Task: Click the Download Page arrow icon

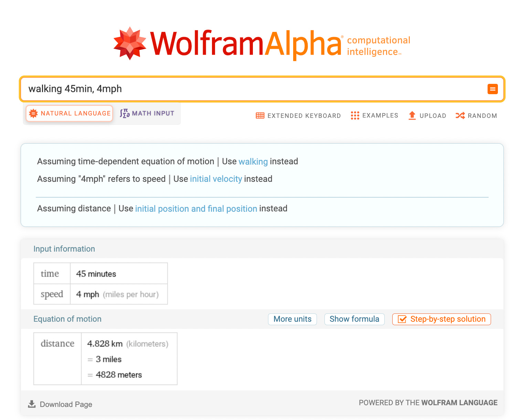Action: pyautogui.click(x=32, y=404)
